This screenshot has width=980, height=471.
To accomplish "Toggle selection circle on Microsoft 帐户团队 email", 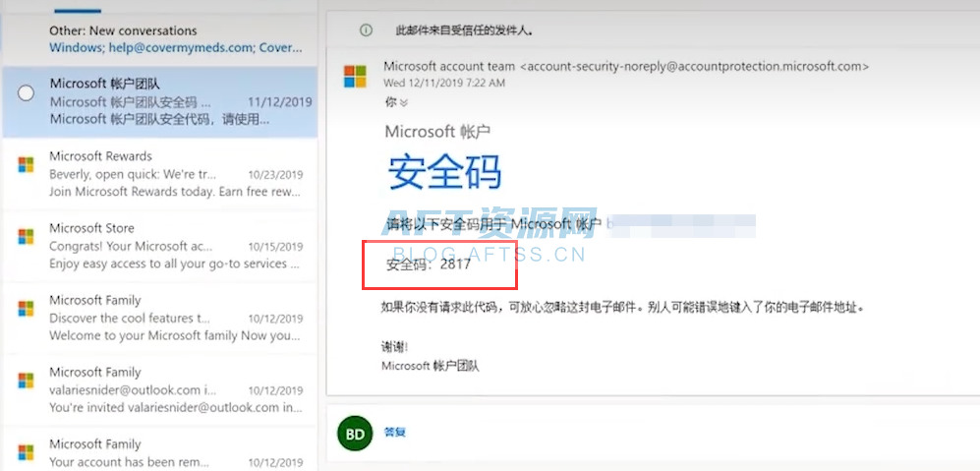I will pyautogui.click(x=27, y=93).
